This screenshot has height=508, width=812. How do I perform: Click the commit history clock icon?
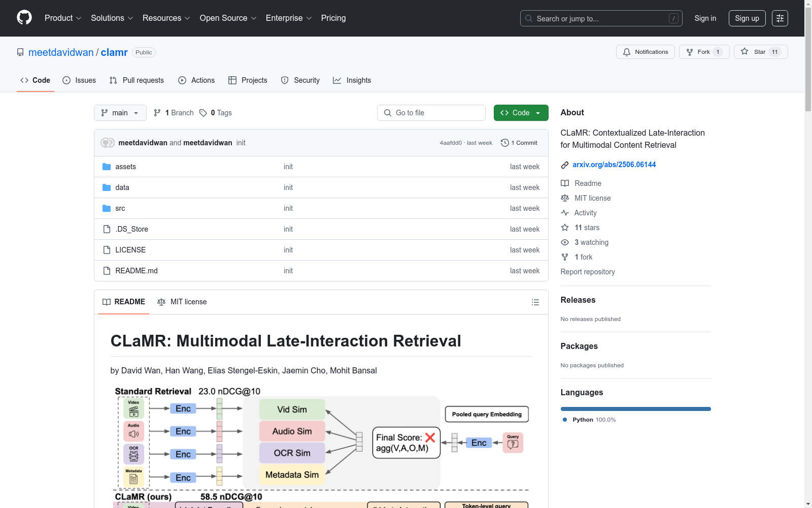click(504, 143)
